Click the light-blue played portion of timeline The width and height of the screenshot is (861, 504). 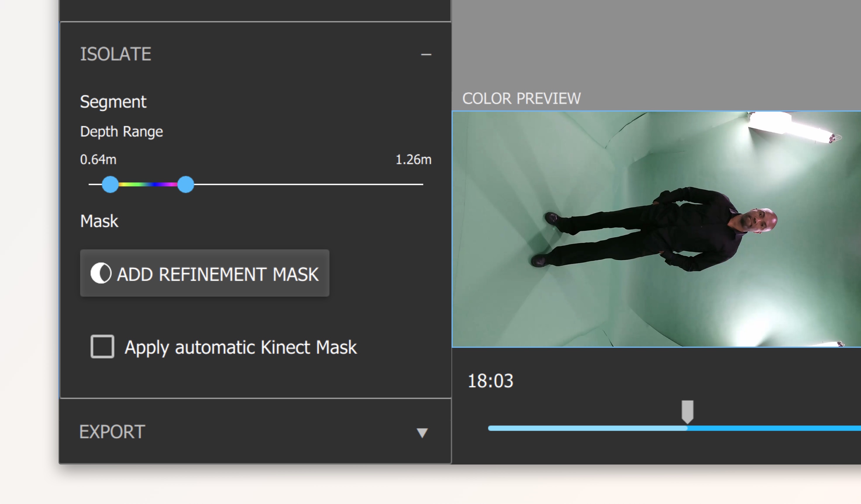[588, 428]
